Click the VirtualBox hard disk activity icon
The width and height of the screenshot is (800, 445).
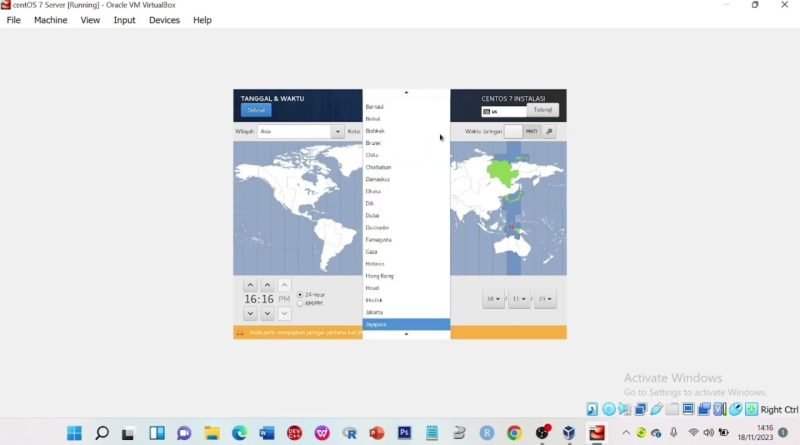(592, 409)
